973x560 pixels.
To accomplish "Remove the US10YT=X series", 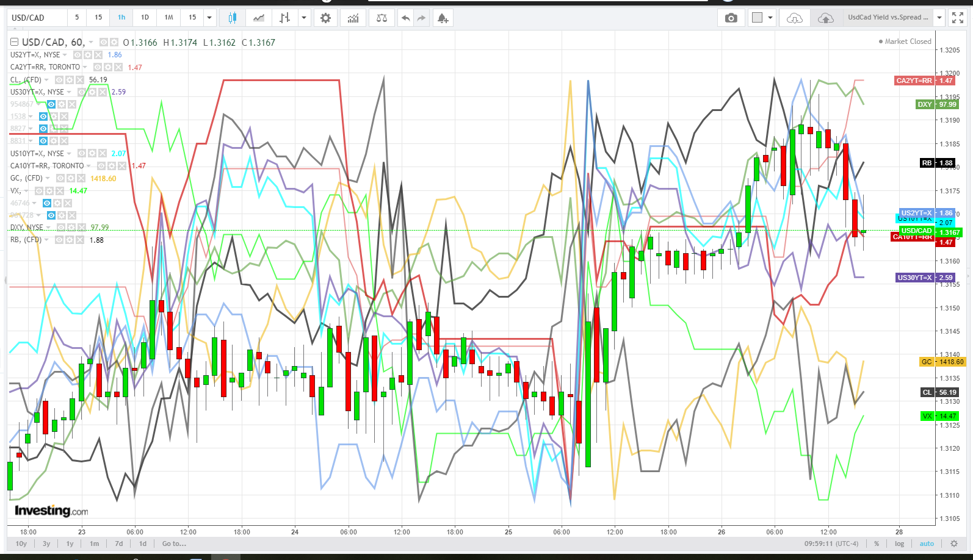I will pos(103,153).
